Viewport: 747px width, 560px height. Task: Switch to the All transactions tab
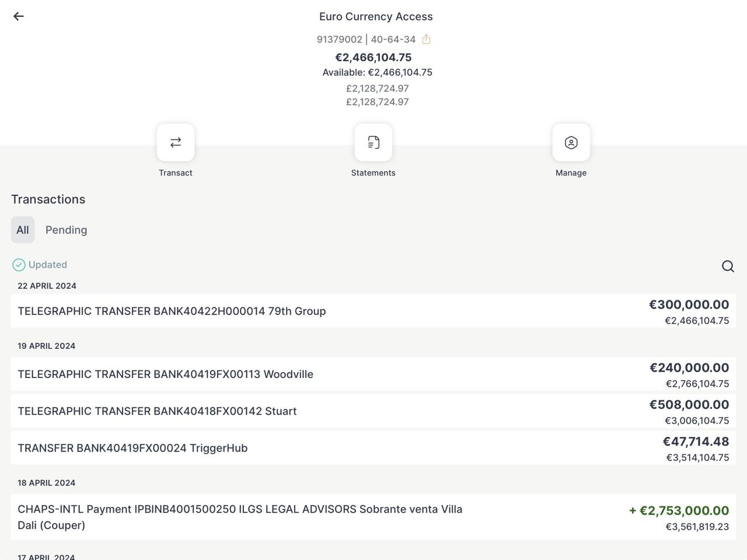tap(23, 230)
